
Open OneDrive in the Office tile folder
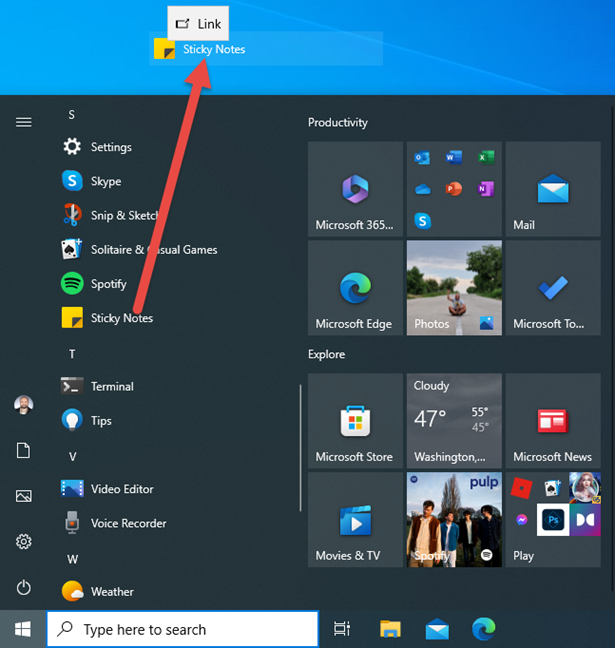point(422,189)
